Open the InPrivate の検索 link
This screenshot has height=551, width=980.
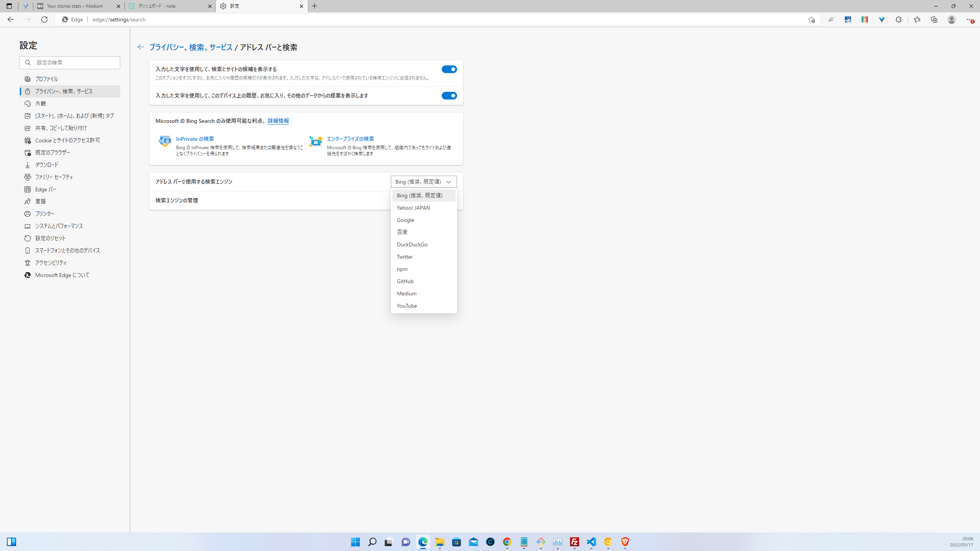tap(195, 139)
